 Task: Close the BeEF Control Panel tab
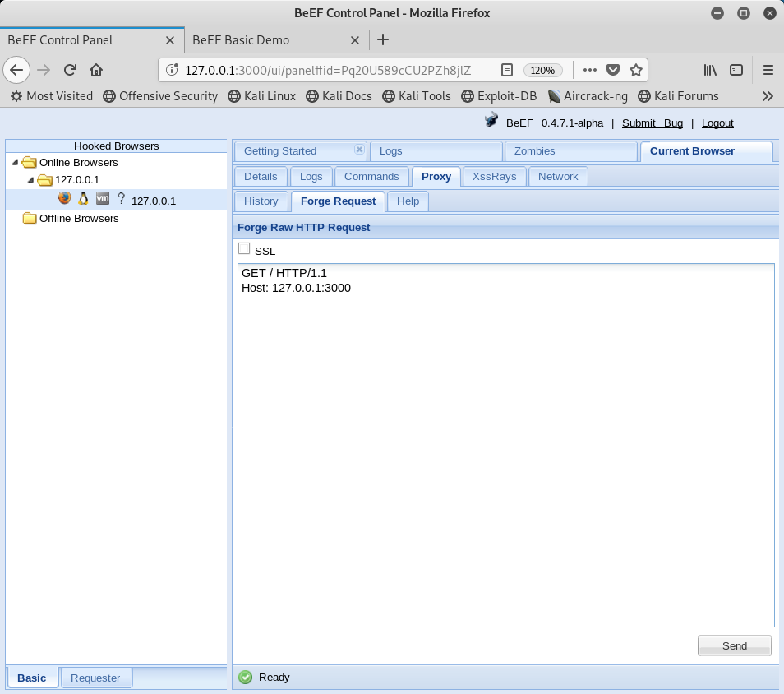170,40
